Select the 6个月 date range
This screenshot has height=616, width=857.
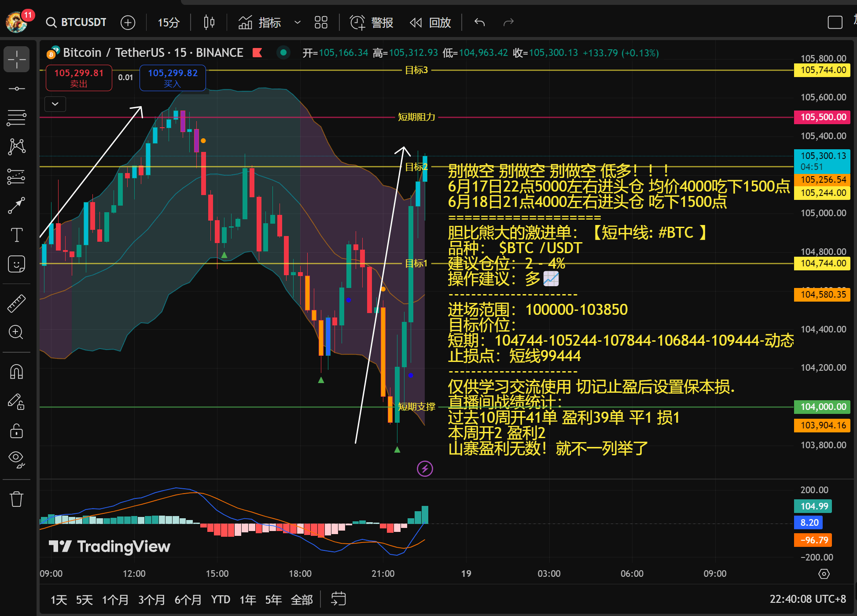click(x=188, y=600)
